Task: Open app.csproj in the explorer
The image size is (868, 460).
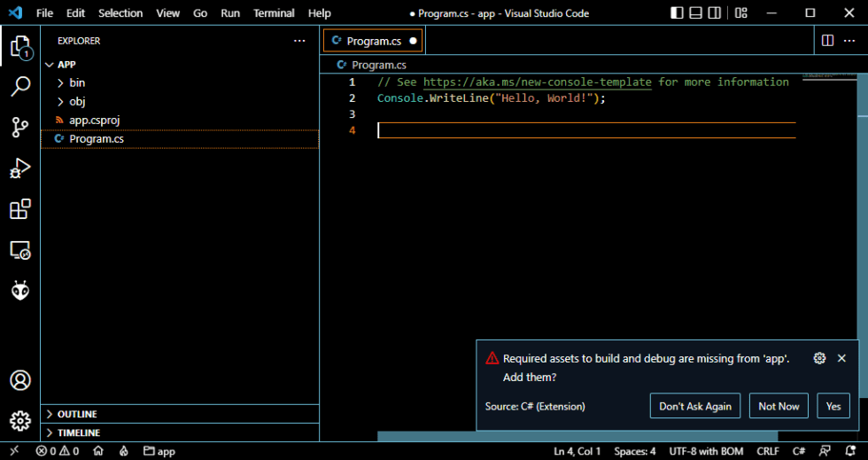Action: [x=180, y=121]
